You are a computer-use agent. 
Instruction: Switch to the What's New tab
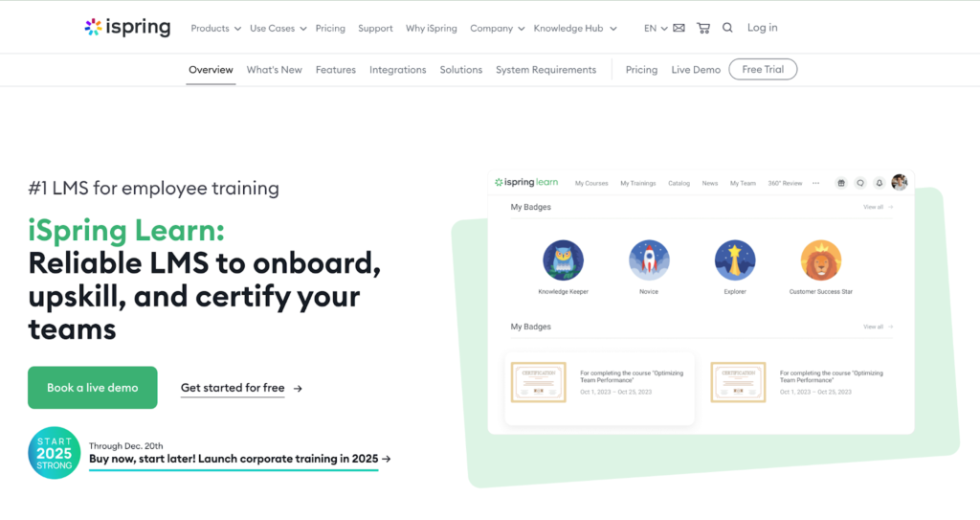pos(274,70)
